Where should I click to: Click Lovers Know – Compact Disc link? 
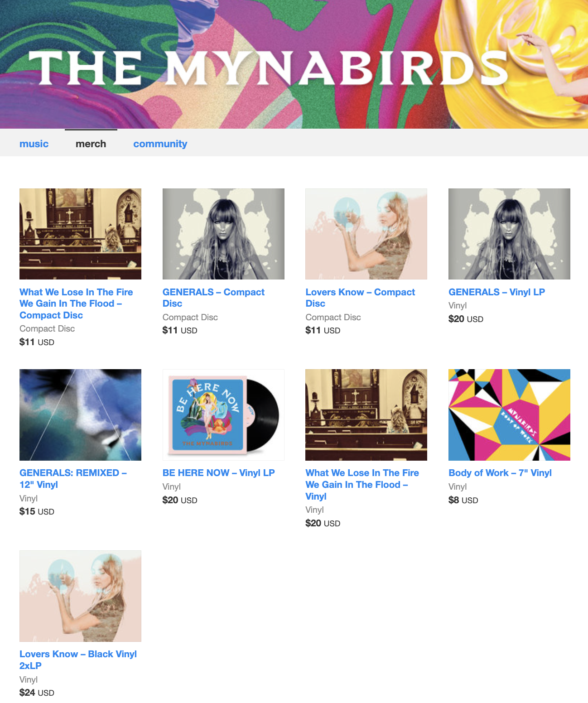click(x=360, y=298)
